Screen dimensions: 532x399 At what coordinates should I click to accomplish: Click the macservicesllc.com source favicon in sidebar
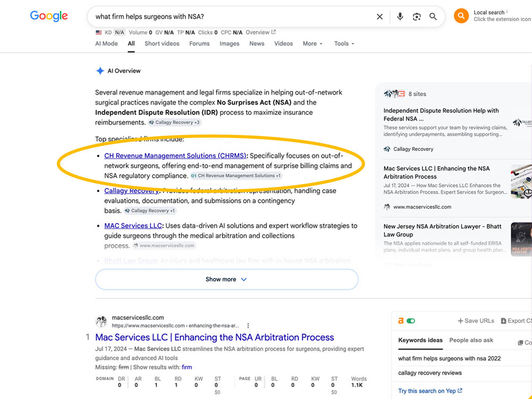coord(387,206)
